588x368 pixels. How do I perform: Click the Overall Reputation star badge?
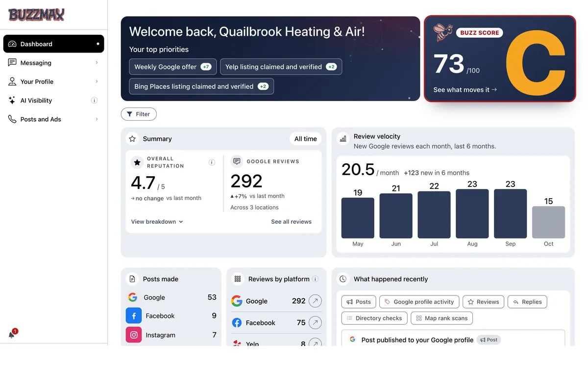[137, 162]
